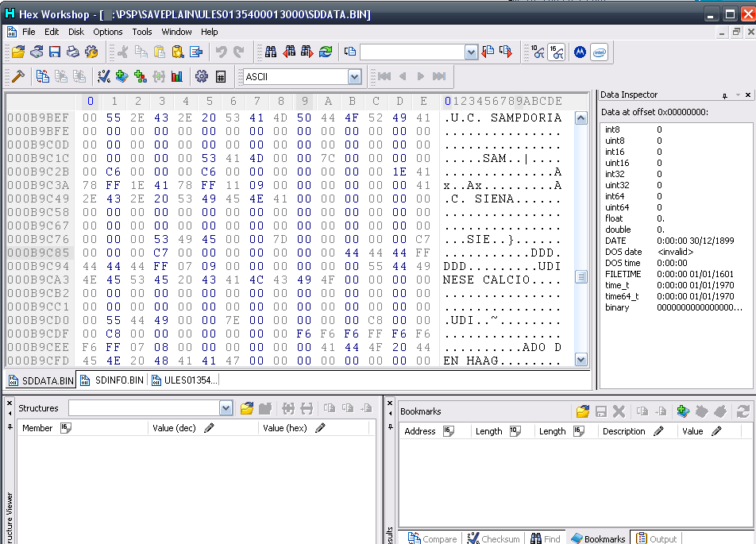Screen dimensions: 756x544
Task: Open the Base Converter calculator icon
Action: 220,76
